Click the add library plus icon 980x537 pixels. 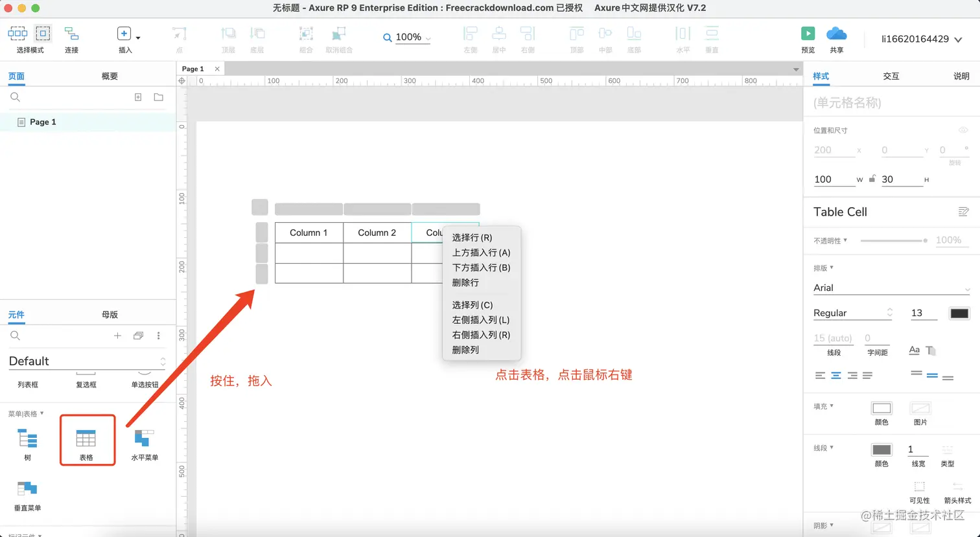pyautogui.click(x=117, y=336)
